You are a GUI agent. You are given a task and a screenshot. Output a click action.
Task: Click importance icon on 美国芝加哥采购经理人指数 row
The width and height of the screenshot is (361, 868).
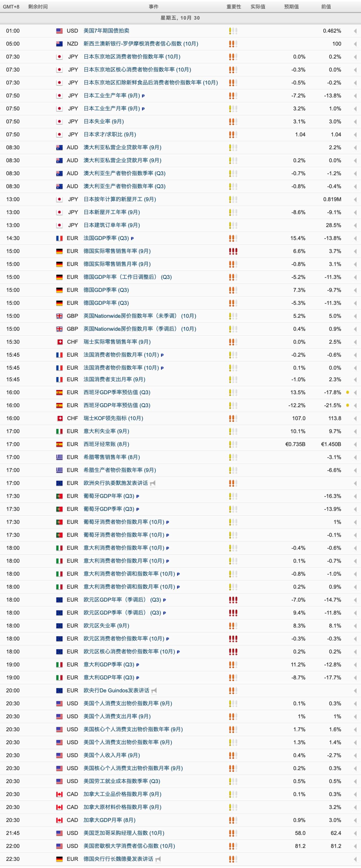pyautogui.click(x=233, y=833)
